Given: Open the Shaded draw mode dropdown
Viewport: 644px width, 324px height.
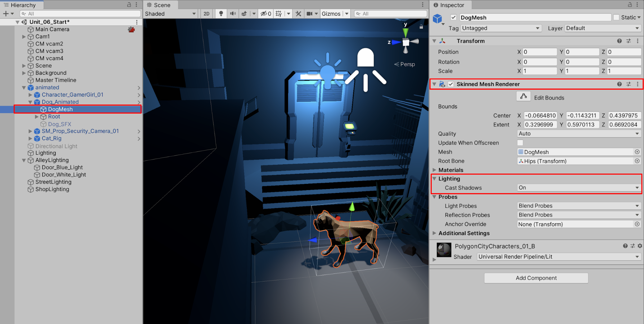Looking at the screenshot, I should [x=170, y=14].
